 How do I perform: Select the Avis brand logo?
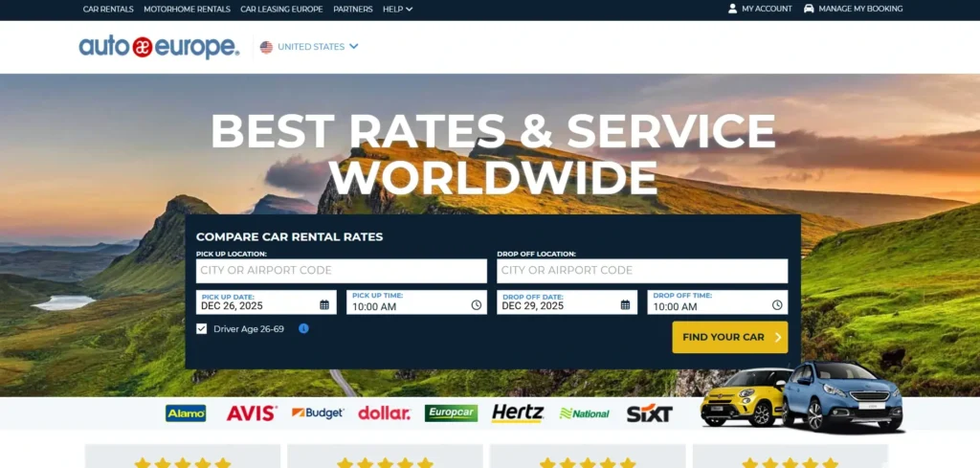pyautogui.click(x=252, y=413)
